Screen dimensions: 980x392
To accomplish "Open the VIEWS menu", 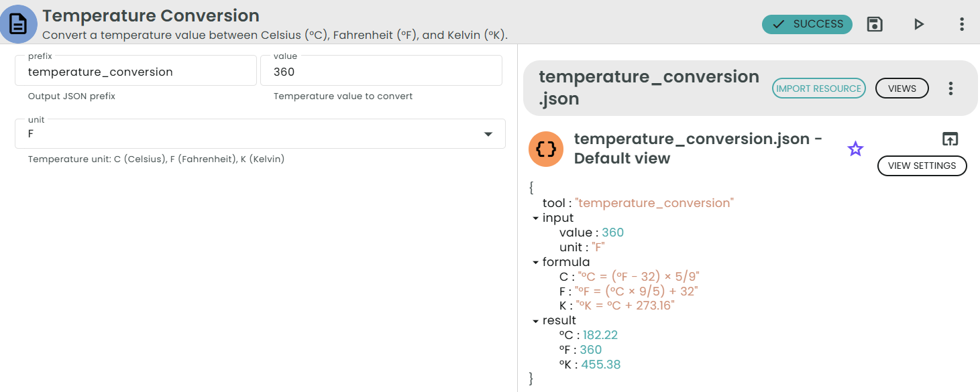I will [902, 88].
